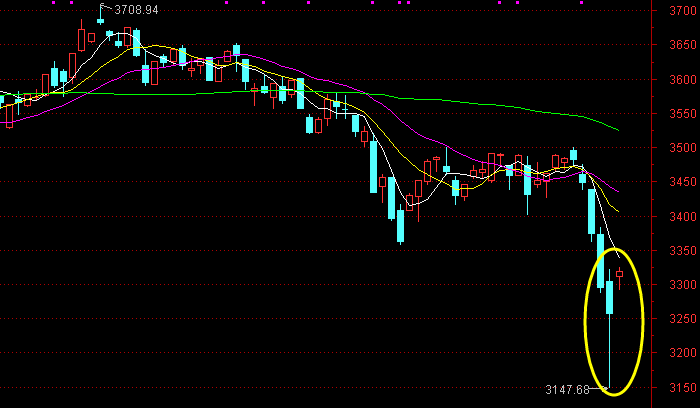This screenshot has width=700, height=408.
Task: Click the 3550 price axis label
Action: point(683,113)
